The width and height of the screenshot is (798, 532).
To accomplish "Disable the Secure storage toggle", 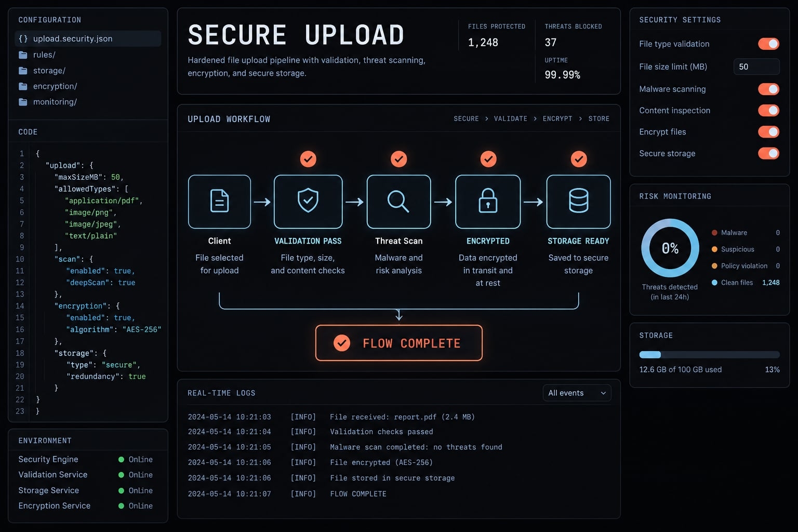I will click(x=768, y=153).
